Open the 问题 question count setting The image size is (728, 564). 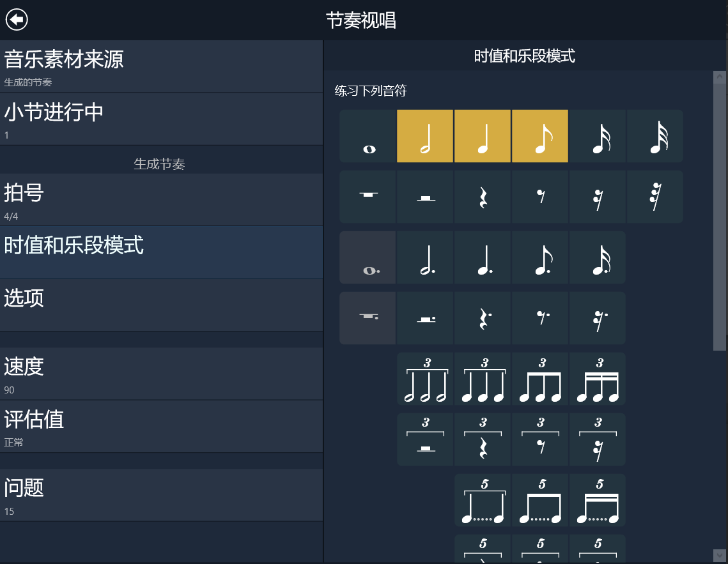click(161, 496)
